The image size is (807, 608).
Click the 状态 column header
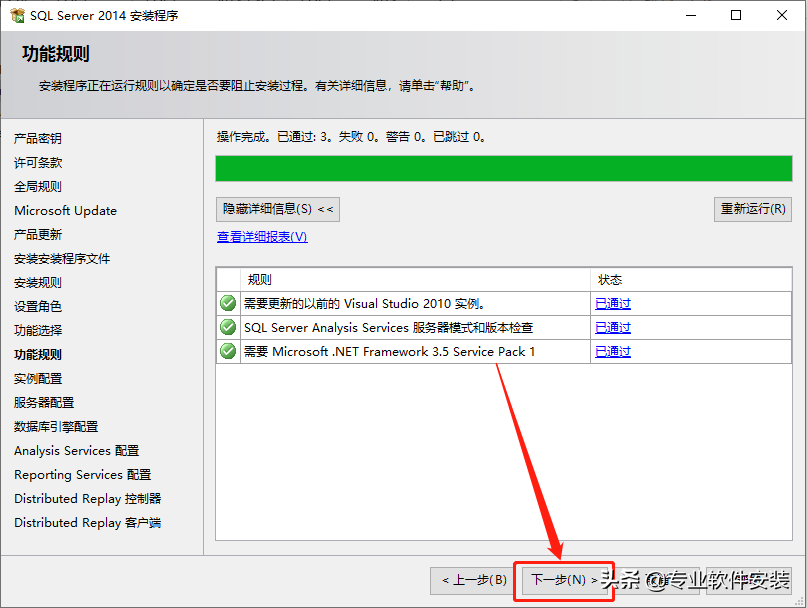point(691,280)
